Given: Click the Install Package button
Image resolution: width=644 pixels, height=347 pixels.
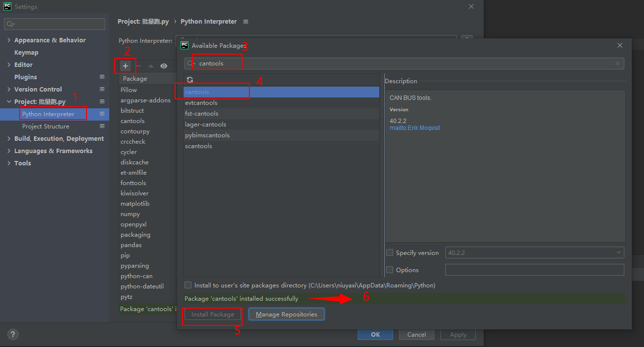Looking at the screenshot, I should pos(213,314).
